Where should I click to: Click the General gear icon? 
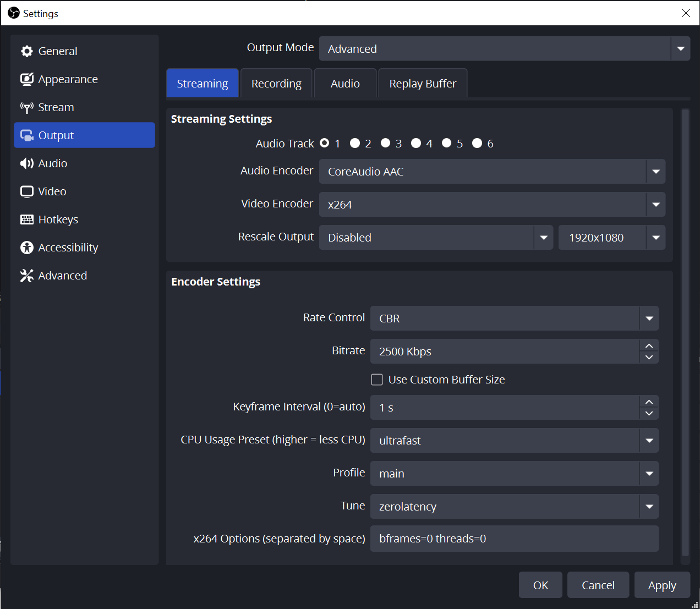coord(27,51)
